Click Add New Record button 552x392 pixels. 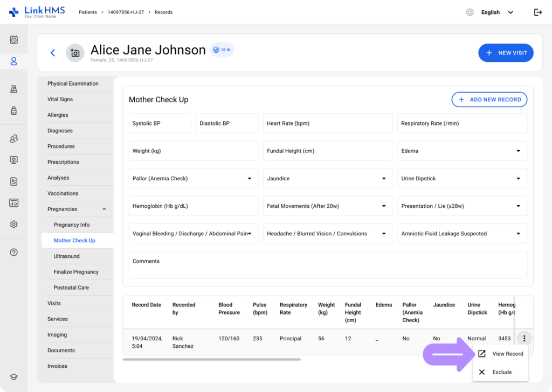click(489, 100)
